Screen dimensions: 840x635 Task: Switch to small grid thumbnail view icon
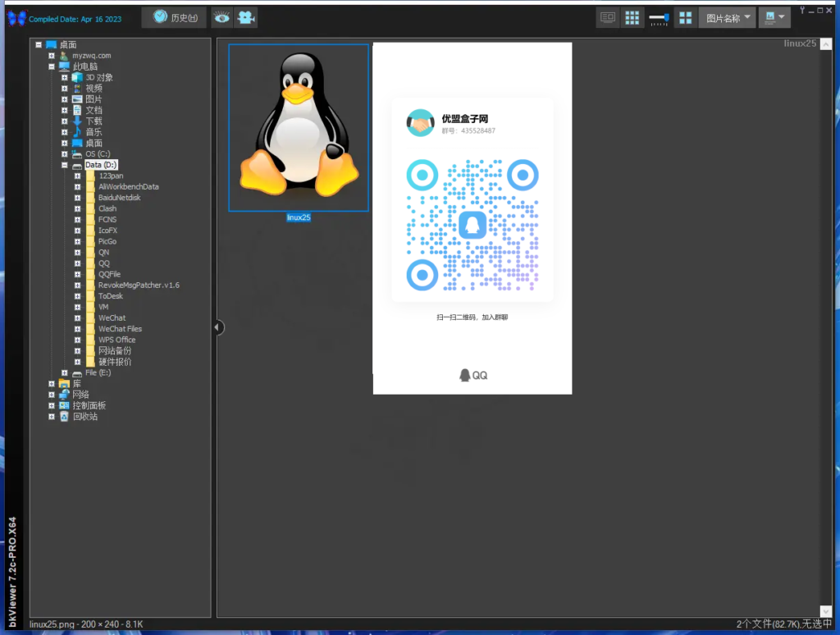click(632, 18)
